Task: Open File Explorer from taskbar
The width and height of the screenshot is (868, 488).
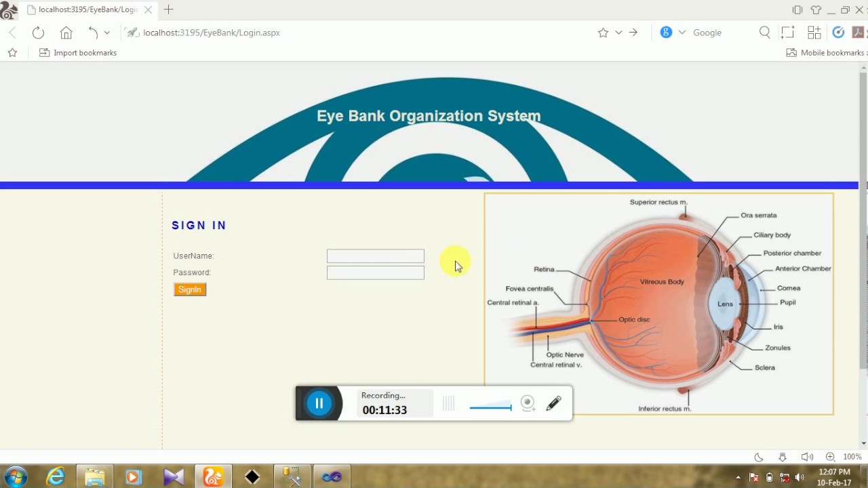Action: (x=95, y=477)
